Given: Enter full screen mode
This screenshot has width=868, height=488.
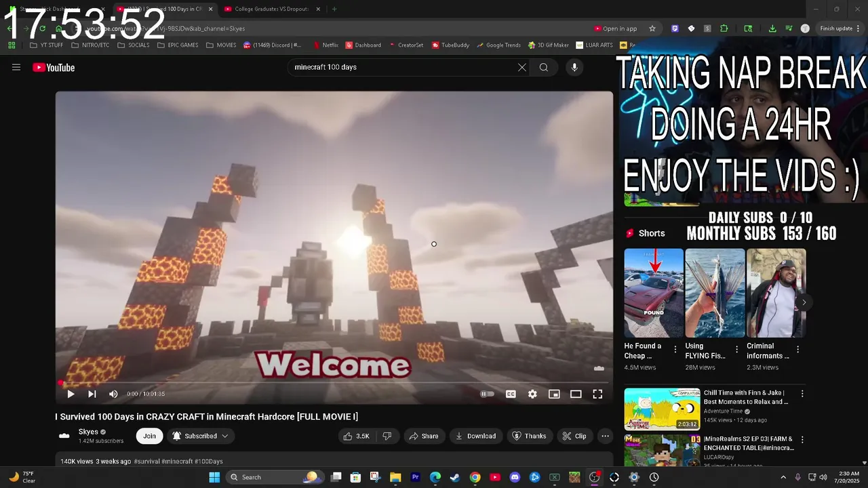Looking at the screenshot, I should pyautogui.click(x=597, y=394).
